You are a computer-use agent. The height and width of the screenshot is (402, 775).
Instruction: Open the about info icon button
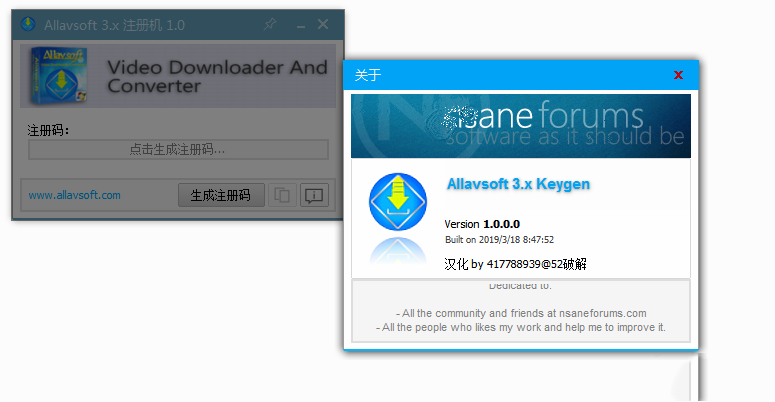click(x=314, y=195)
